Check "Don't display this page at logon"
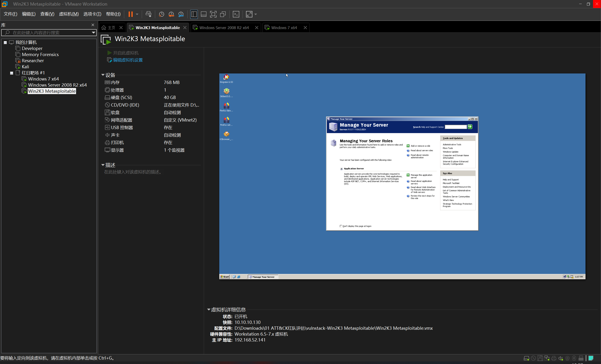 pos(341,226)
